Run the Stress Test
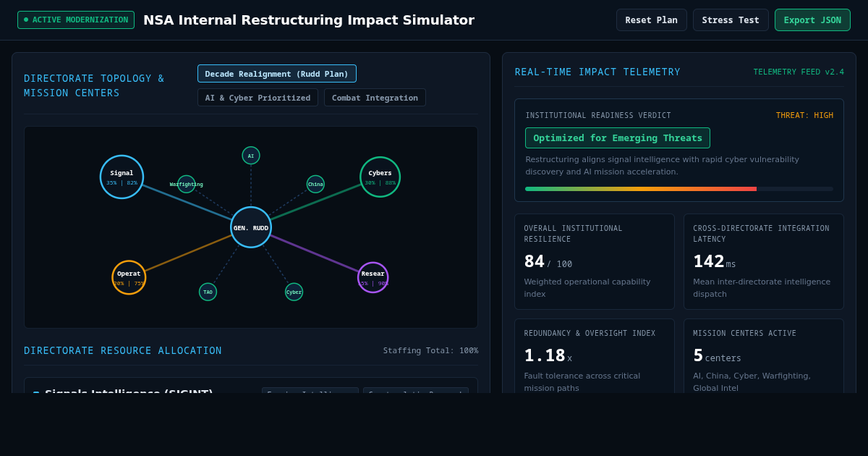The width and height of the screenshot is (868, 456). pyautogui.click(x=731, y=20)
